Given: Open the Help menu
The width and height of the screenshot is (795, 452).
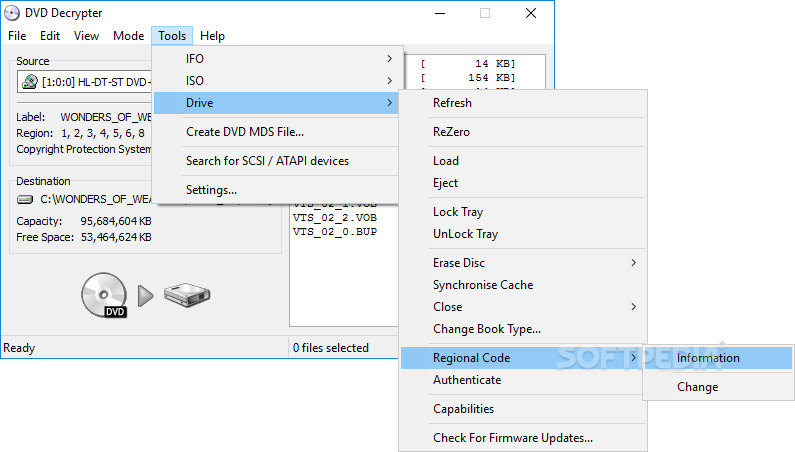Looking at the screenshot, I should tap(212, 36).
